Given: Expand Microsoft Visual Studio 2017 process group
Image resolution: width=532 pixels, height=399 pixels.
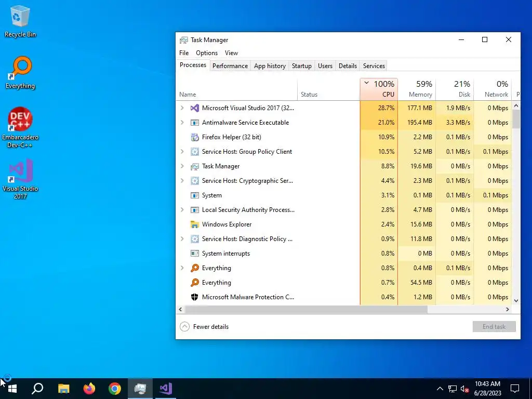Looking at the screenshot, I should pyautogui.click(x=182, y=108).
